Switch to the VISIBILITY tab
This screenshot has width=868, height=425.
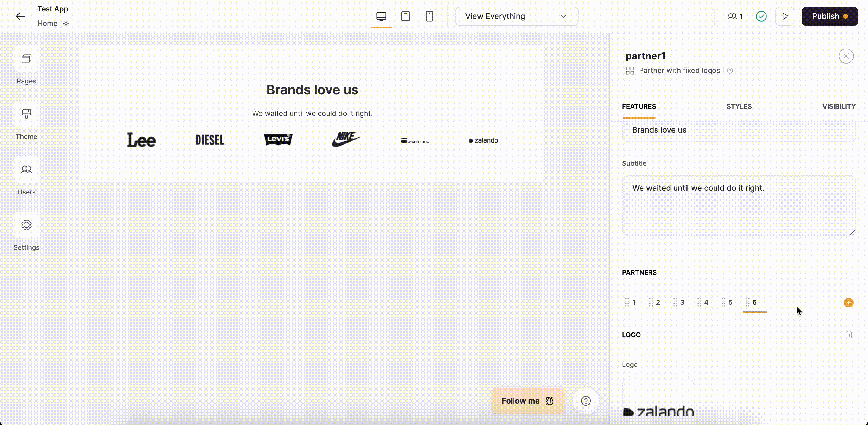(x=838, y=106)
